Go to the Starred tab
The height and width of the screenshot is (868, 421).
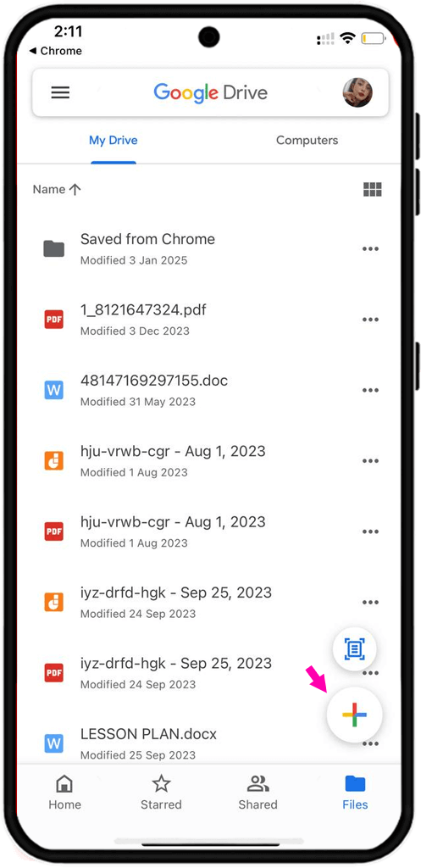click(161, 793)
